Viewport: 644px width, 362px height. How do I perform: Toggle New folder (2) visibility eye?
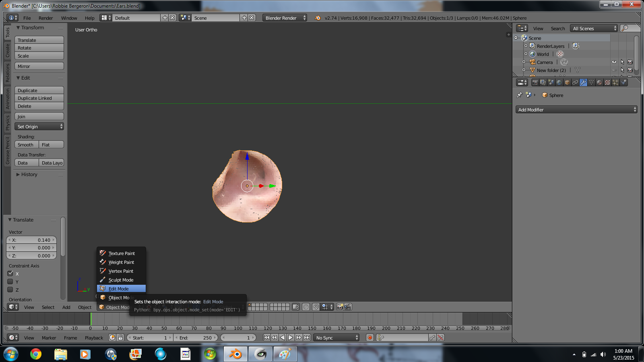pos(614,70)
